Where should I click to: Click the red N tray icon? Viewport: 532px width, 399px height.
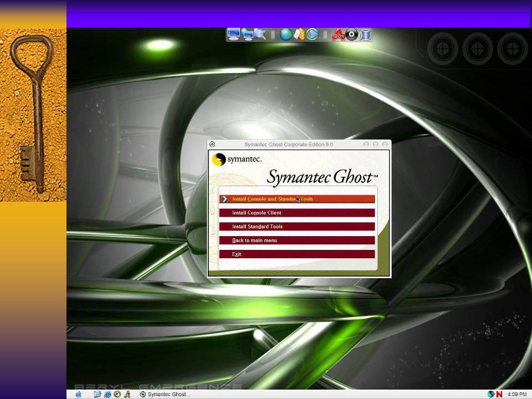coord(499,394)
